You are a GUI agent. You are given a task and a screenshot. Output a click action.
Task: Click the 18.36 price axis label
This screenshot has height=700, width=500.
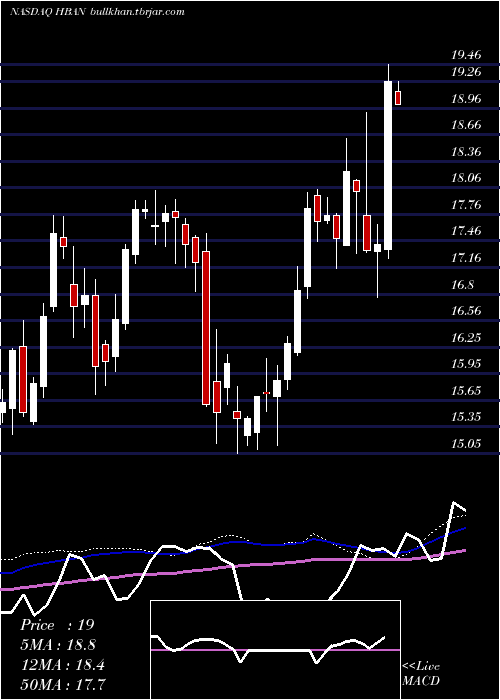click(x=466, y=152)
